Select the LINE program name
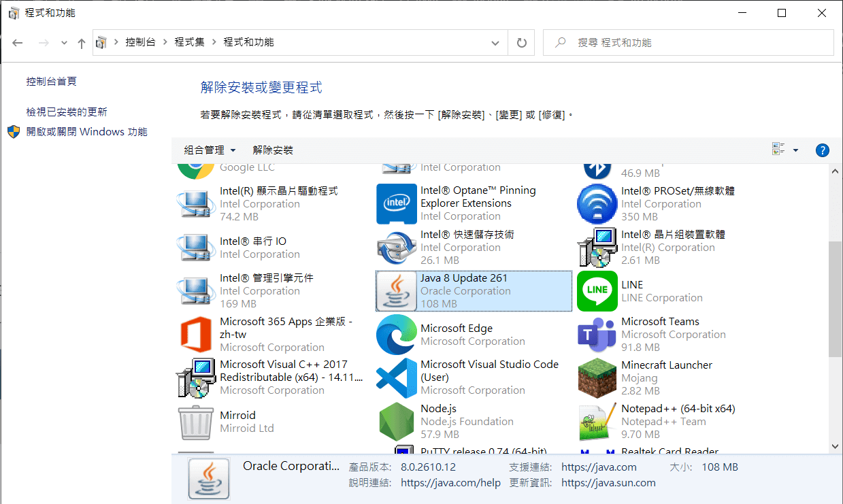843x504 pixels. 632,285
